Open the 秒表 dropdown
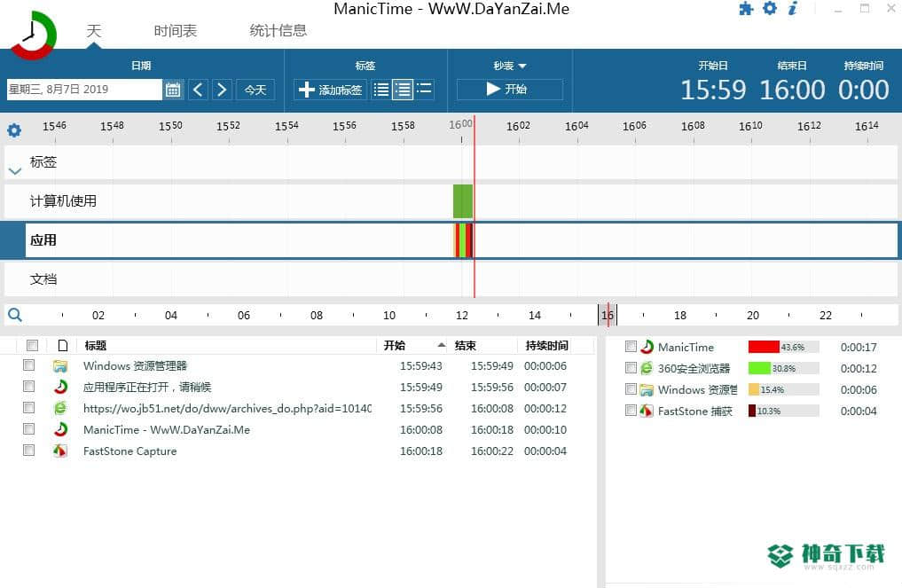This screenshot has width=902, height=588. (510, 66)
